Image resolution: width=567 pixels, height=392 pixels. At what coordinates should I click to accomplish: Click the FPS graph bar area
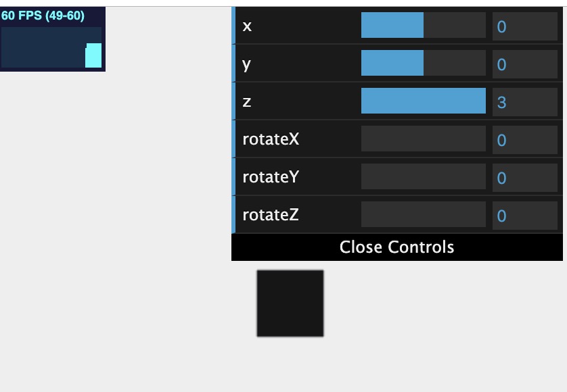51,47
